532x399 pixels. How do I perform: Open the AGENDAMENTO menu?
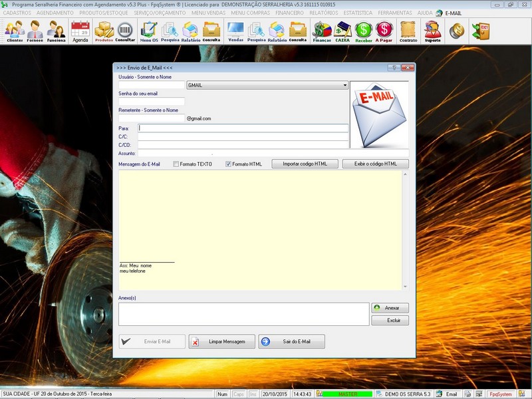pyautogui.click(x=55, y=13)
